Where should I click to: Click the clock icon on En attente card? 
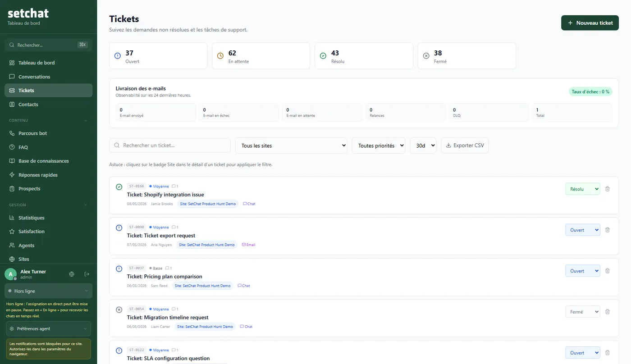click(x=220, y=56)
